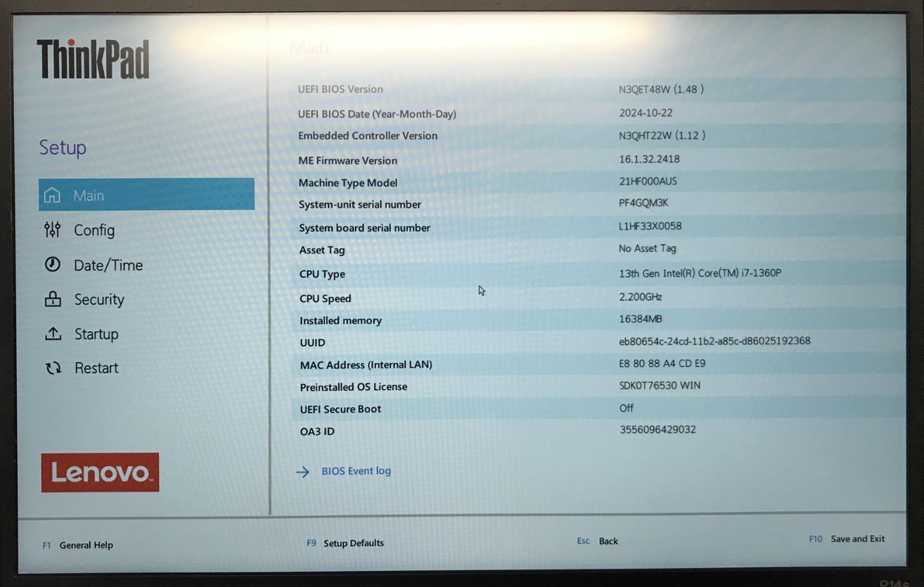Viewport: 924px width, 587px height.
Task: Click the CPU Type label
Action: click(x=322, y=274)
